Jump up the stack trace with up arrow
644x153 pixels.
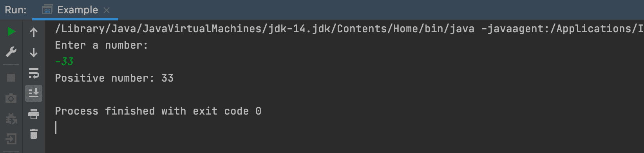click(x=34, y=32)
